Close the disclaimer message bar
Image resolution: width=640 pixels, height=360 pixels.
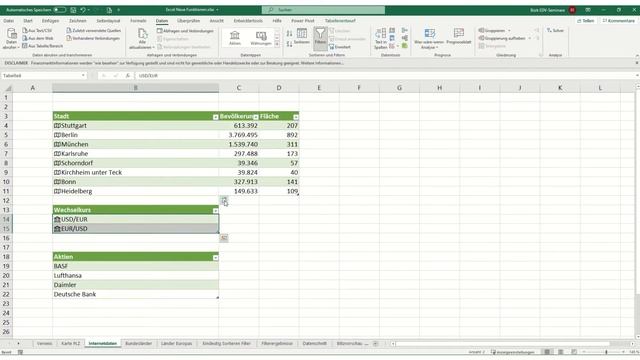636,63
